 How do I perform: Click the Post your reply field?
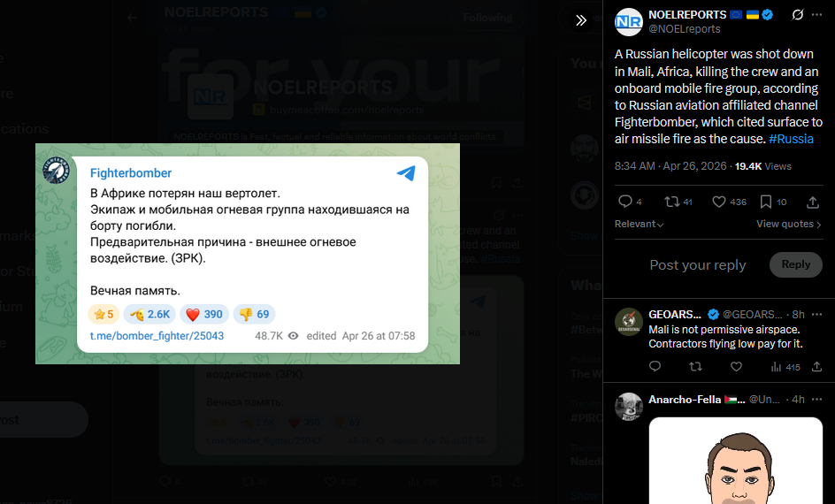698,265
